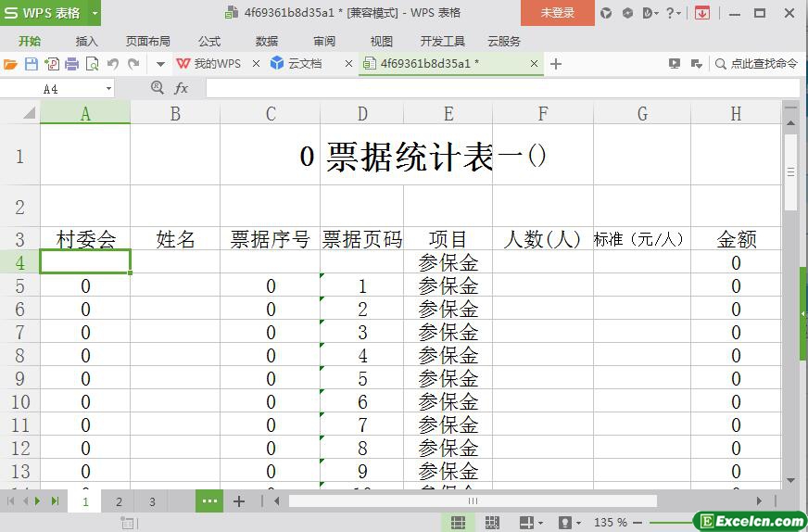Expand the Name Box dropdown showing A4
This screenshot has width=808, height=532.
click(108, 89)
